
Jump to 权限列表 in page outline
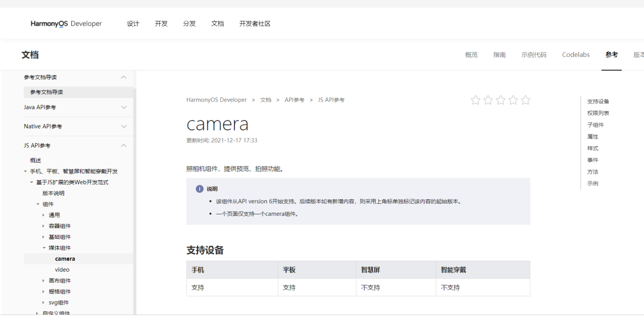tap(598, 113)
